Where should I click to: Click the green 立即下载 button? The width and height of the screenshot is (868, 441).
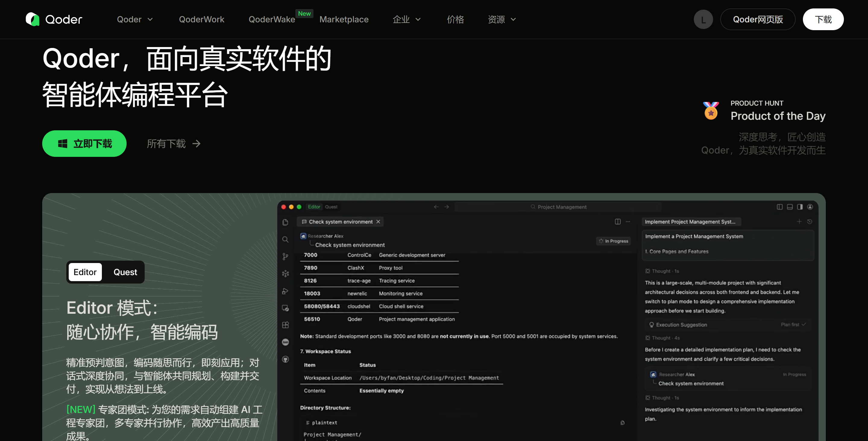(x=84, y=144)
